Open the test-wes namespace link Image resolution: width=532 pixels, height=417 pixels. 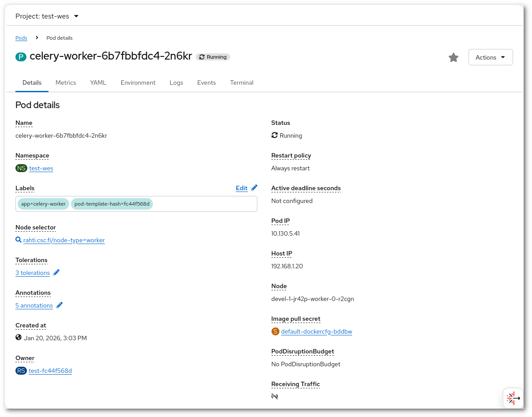pos(41,168)
